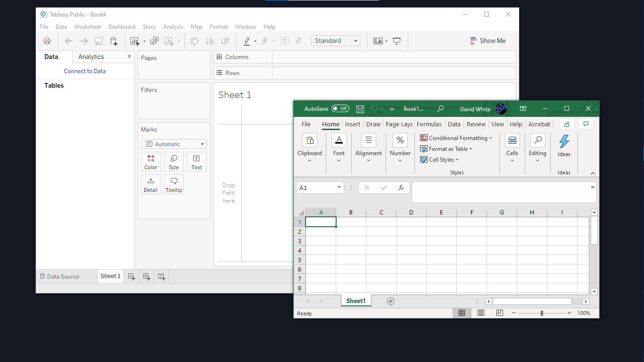The width and height of the screenshot is (644, 362).
Task: Click Tableau's add new data source icon
Action: coord(114,41)
